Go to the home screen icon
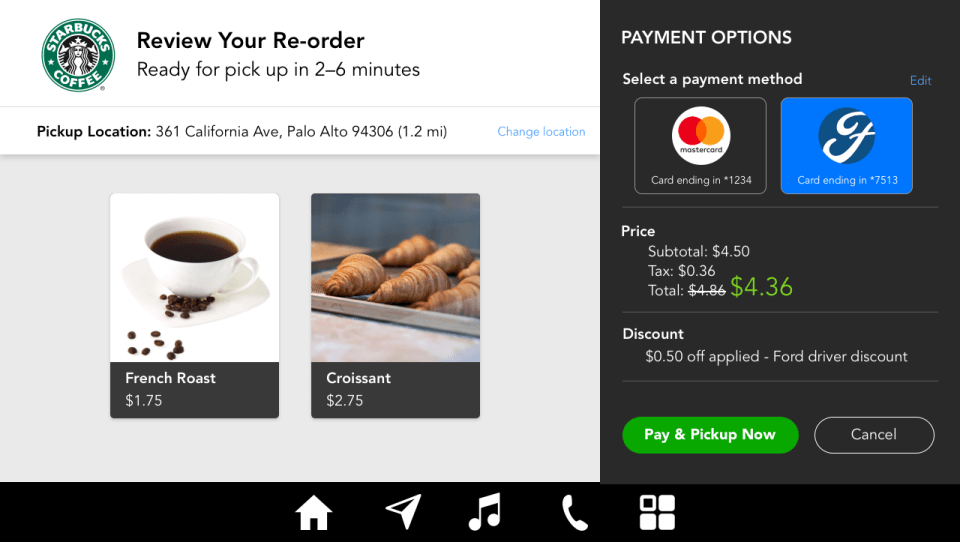960x542 pixels. [313, 513]
